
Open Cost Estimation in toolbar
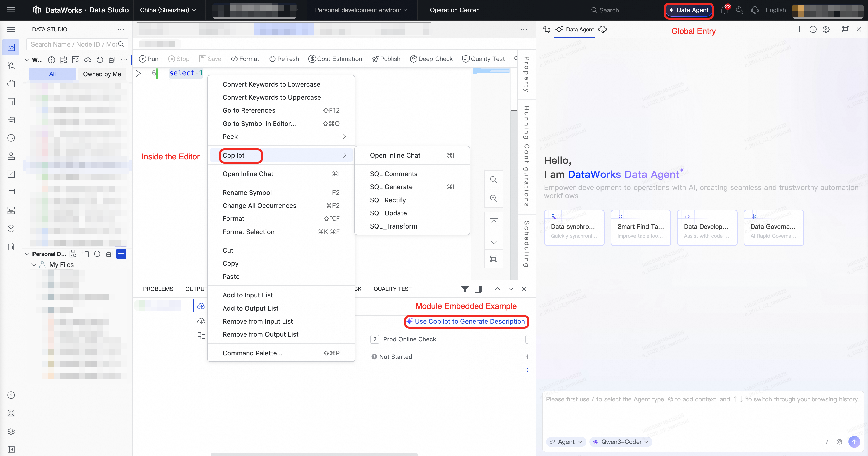pos(335,59)
